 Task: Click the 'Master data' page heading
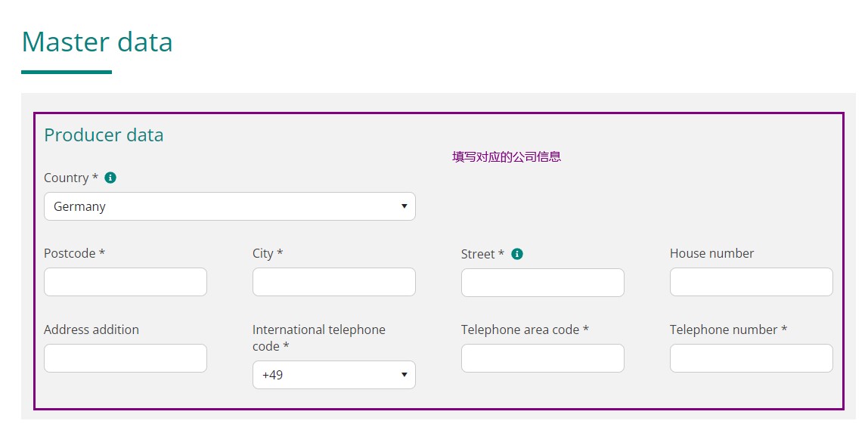[97, 42]
